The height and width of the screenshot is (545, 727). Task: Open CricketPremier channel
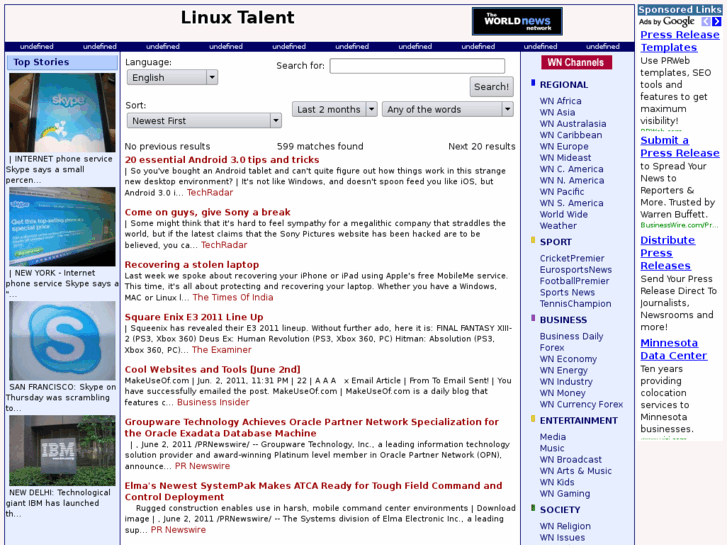pos(572,258)
